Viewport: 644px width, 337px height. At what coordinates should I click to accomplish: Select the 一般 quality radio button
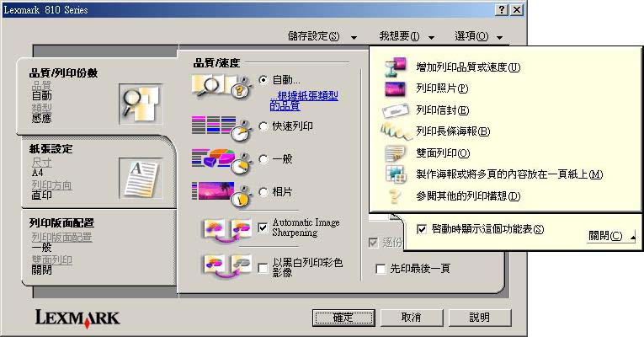click(263, 159)
